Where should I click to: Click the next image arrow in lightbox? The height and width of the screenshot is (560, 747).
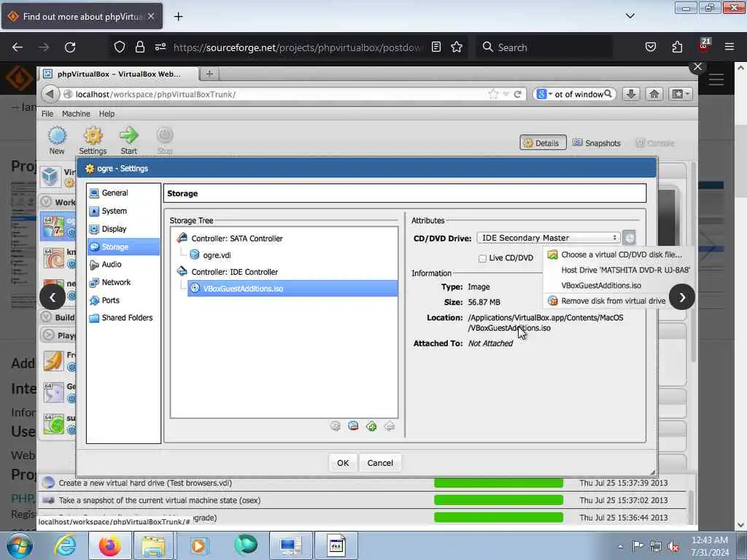[682, 297]
